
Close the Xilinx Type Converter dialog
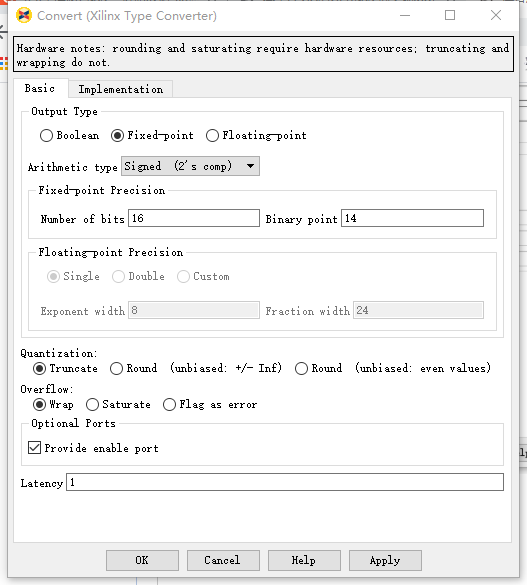tap(496, 15)
